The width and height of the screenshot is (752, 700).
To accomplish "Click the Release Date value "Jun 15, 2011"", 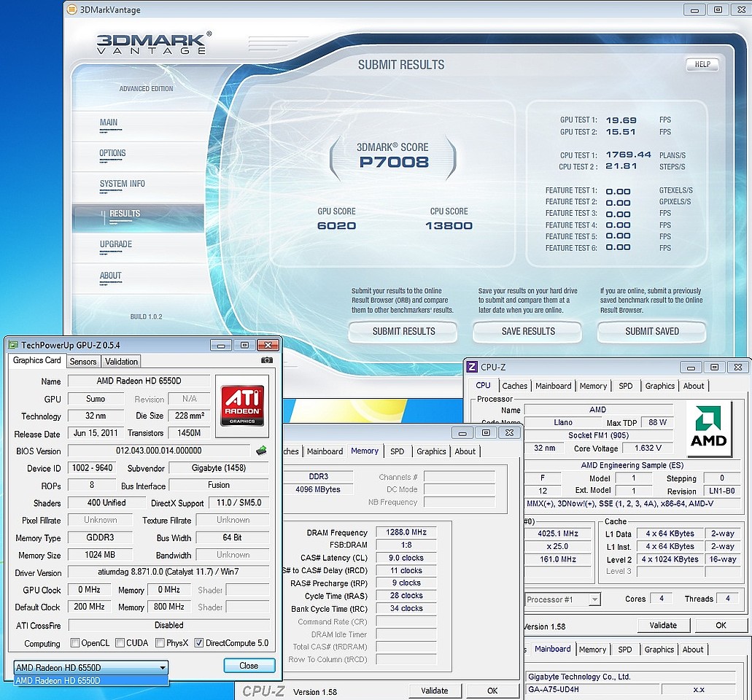I will 96,433.
